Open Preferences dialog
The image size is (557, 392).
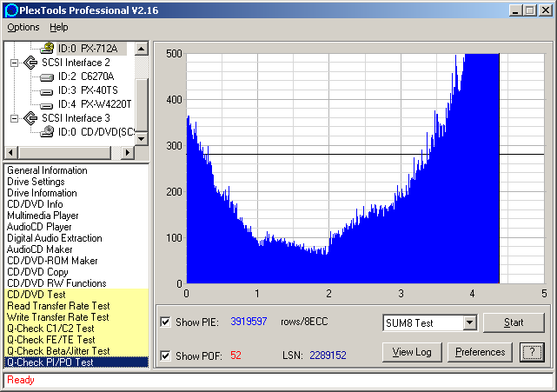pos(480,352)
